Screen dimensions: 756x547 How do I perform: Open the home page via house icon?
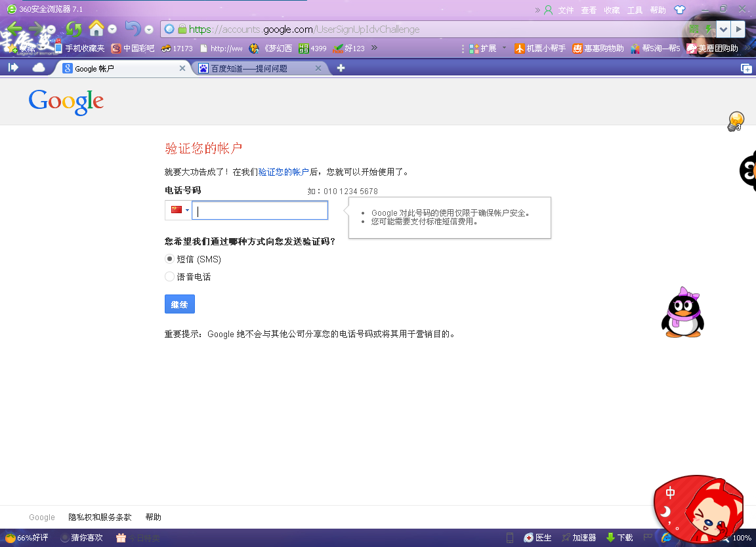point(96,28)
